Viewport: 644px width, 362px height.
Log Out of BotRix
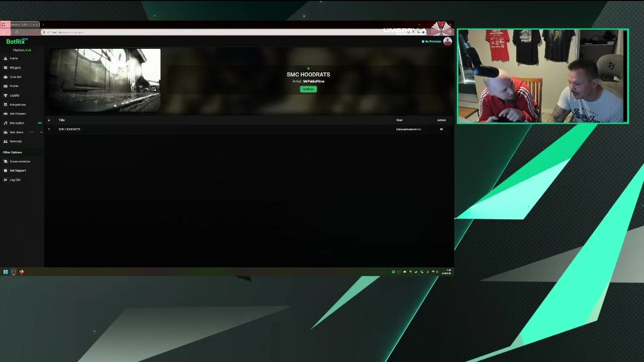tap(15, 180)
